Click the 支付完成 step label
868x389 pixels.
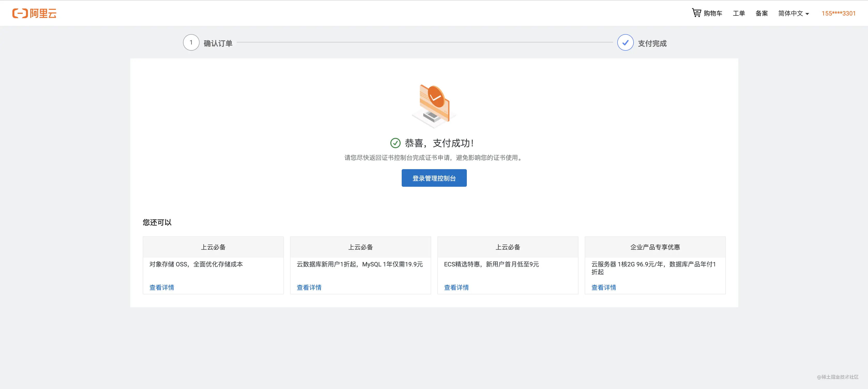(x=652, y=43)
